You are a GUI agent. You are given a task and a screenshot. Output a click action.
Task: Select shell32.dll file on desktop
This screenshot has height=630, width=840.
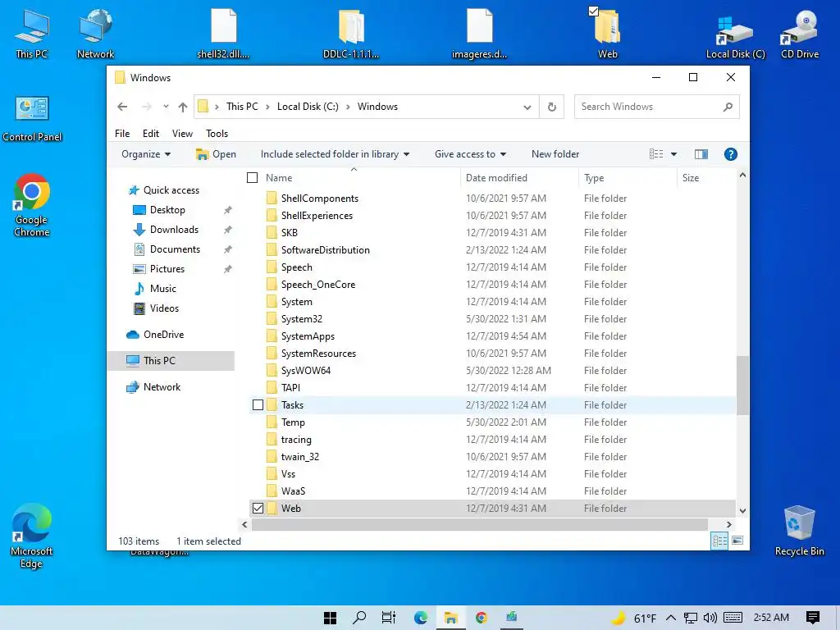pyautogui.click(x=223, y=34)
